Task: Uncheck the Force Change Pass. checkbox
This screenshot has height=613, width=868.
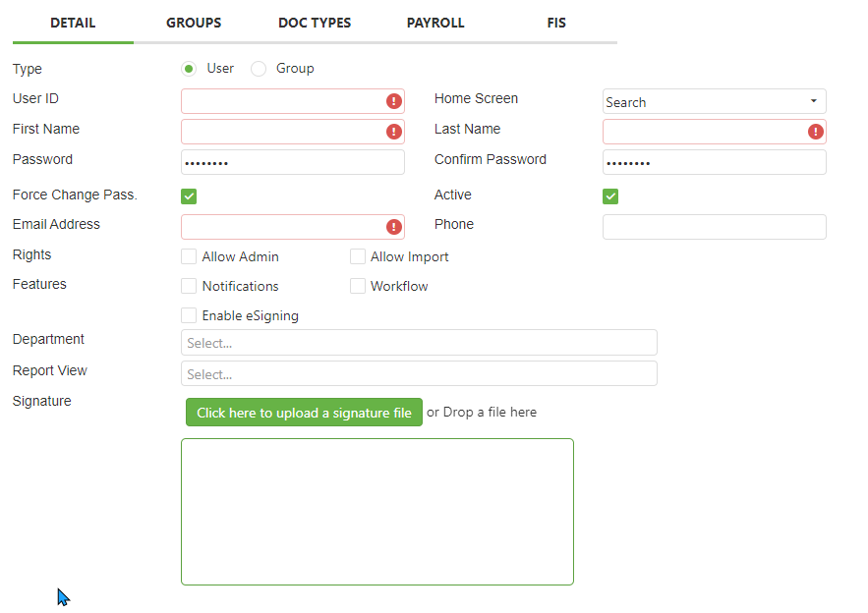Action: 190,196
